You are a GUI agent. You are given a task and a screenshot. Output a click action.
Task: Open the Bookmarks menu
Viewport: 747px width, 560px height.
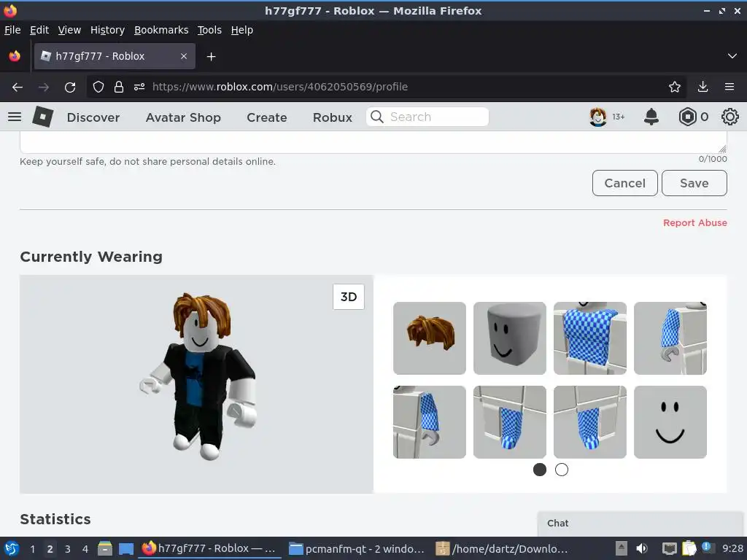[x=161, y=30]
